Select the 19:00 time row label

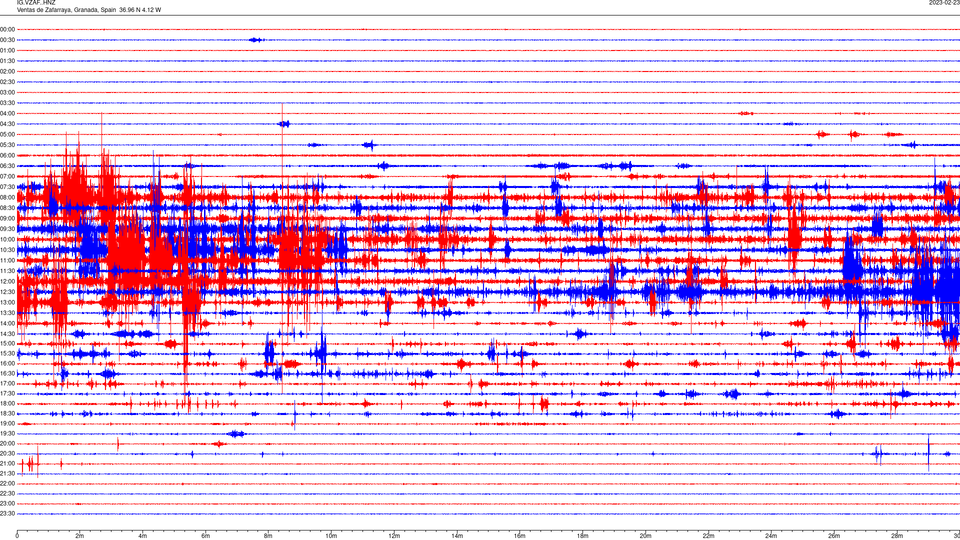click(7, 424)
